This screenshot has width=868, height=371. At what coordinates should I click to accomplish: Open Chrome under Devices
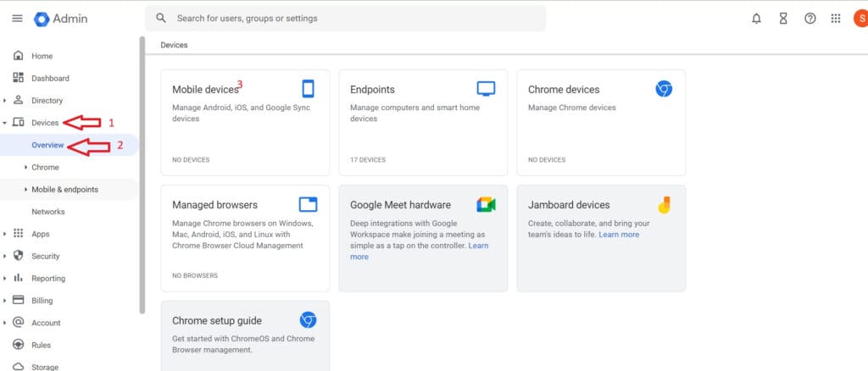46,167
